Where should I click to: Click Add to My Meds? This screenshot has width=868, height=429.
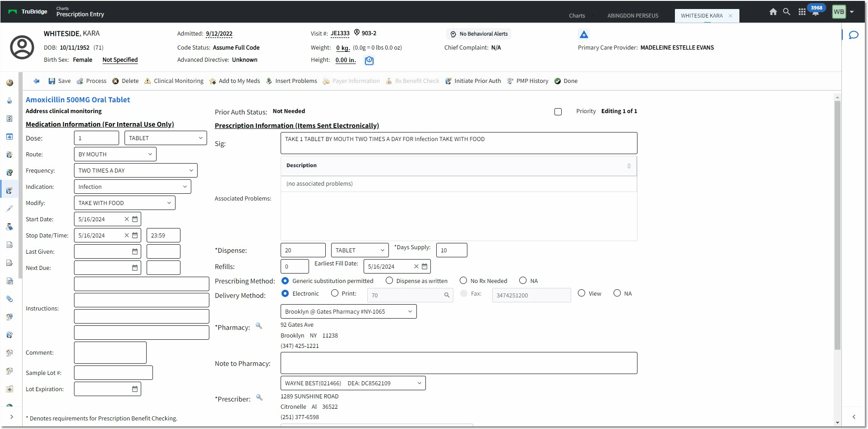pos(235,81)
